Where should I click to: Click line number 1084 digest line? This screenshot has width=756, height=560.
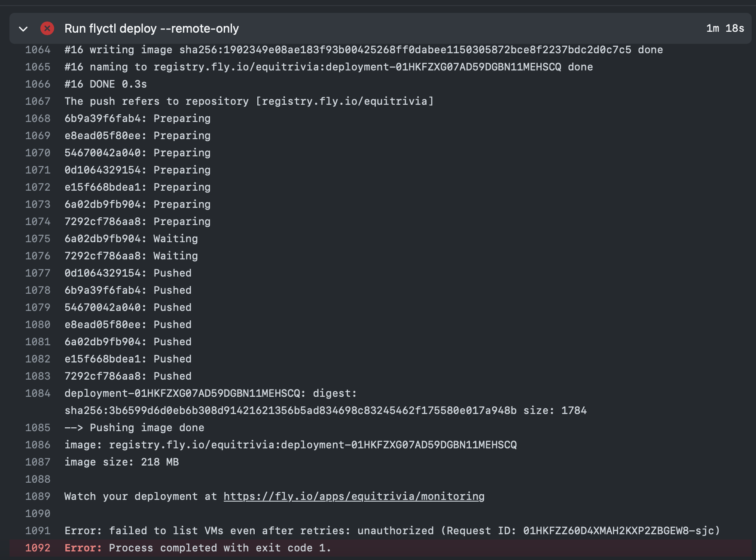(38, 393)
